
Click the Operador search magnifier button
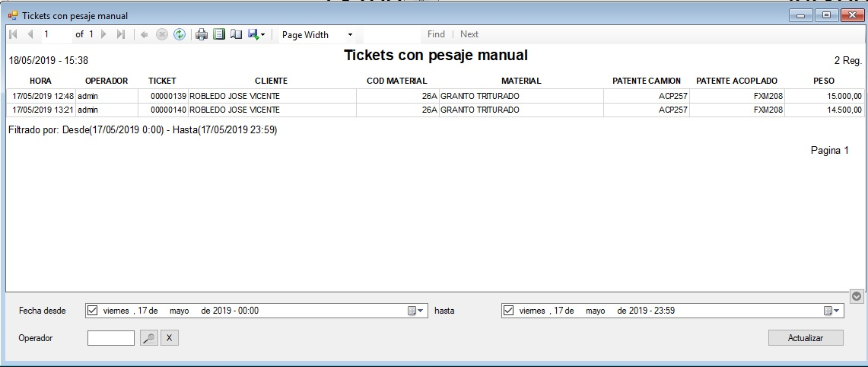pos(149,338)
